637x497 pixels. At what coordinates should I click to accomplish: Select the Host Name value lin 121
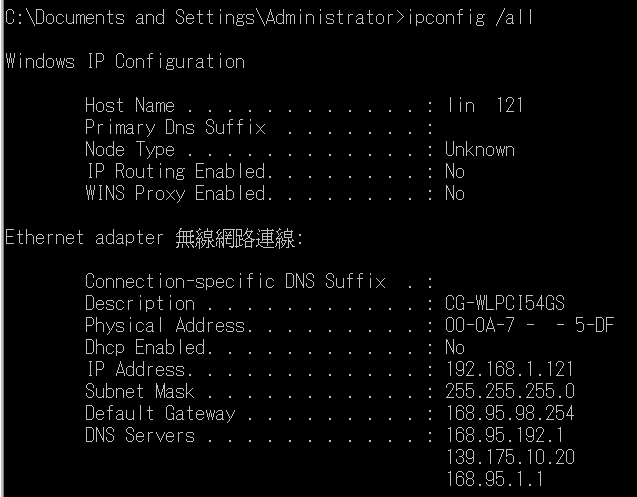484,106
